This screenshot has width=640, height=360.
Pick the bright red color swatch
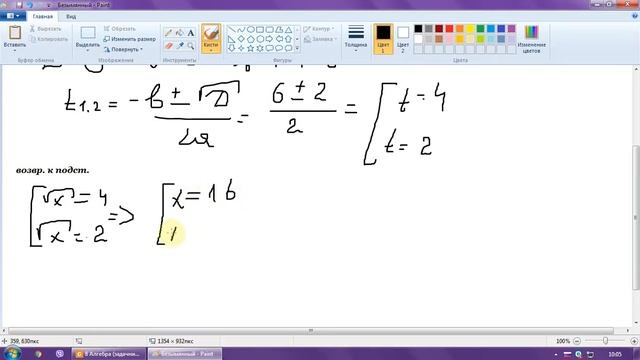(449, 29)
